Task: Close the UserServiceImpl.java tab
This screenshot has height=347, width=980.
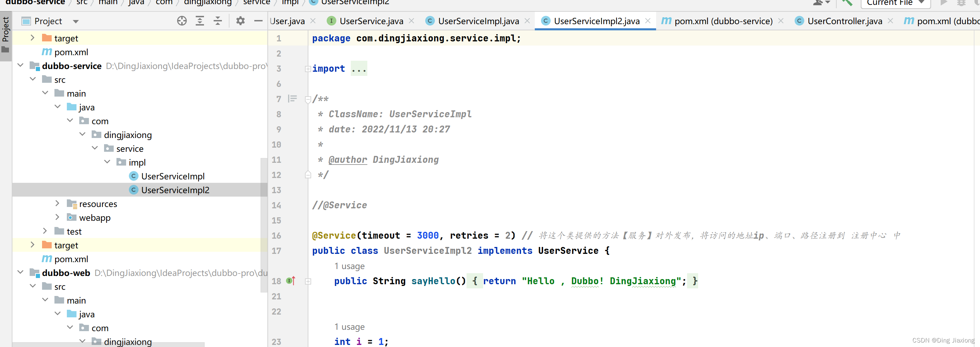Action: pos(527,21)
